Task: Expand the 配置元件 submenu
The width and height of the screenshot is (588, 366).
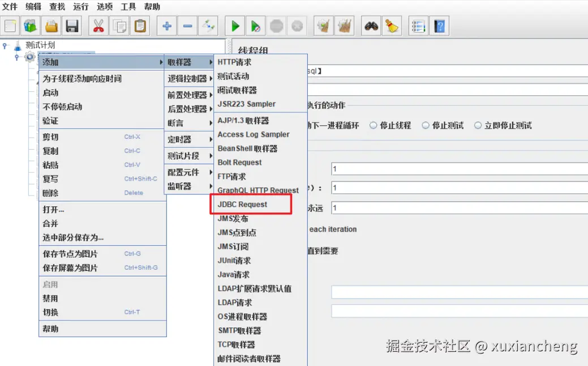Action: [x=189, y=172]
